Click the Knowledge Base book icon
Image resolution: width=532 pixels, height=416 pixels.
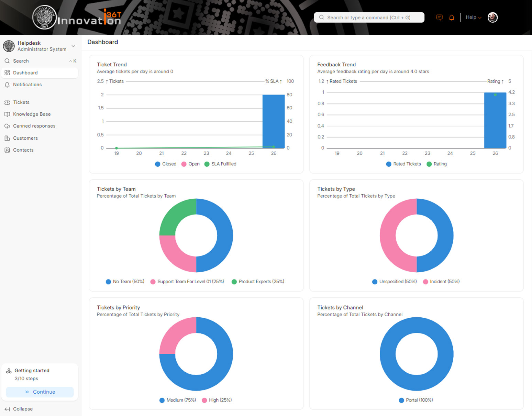coord(7,114)
